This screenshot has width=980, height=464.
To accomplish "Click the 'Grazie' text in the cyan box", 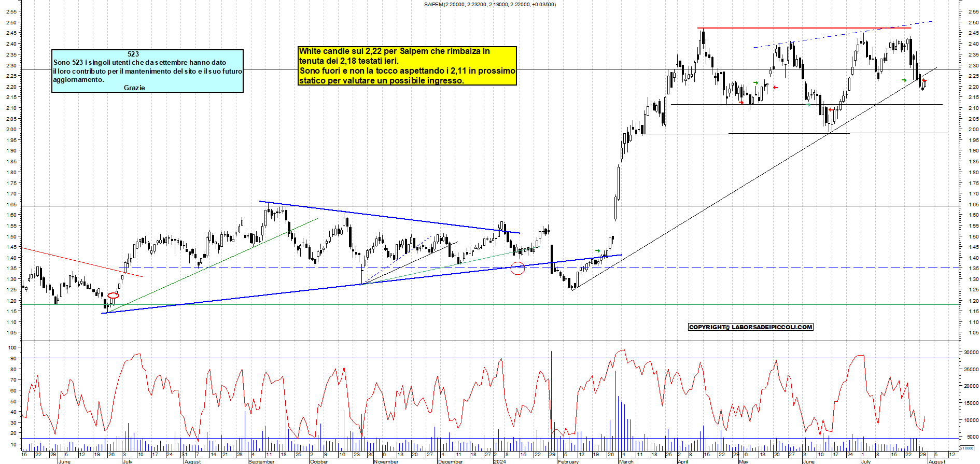I will coord(134,88).
